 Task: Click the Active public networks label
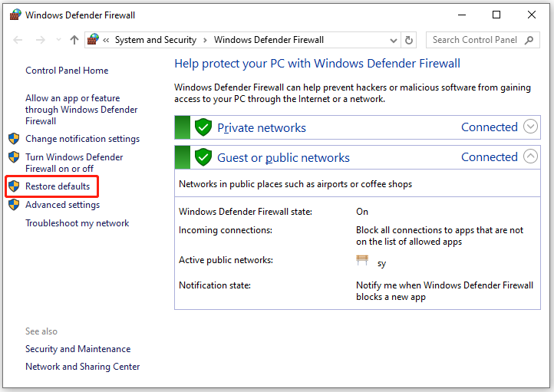click(226, 260)
